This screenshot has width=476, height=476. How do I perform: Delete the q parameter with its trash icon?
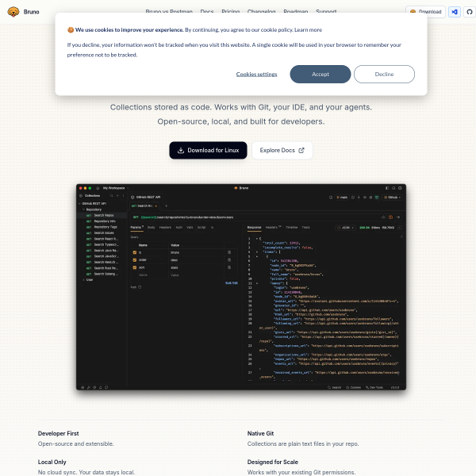pos(229,252)
